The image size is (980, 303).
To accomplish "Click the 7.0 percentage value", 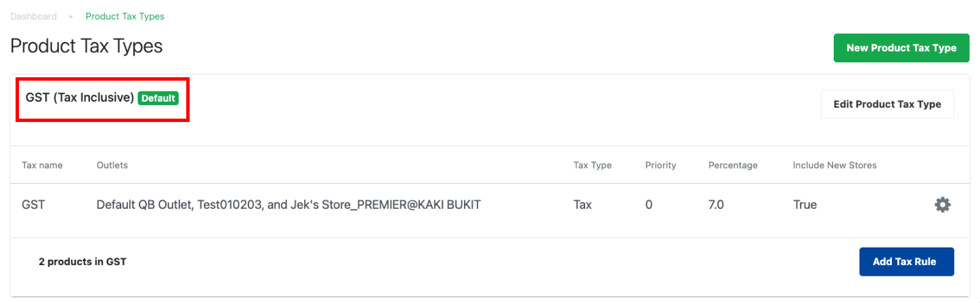I will coord(716,205).
